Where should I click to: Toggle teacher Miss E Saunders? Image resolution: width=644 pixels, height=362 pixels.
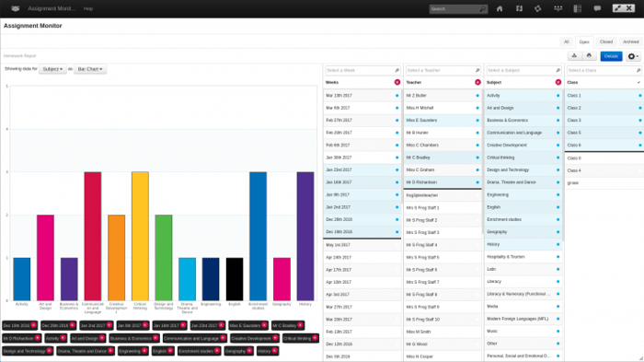click(x=443, y=120)
